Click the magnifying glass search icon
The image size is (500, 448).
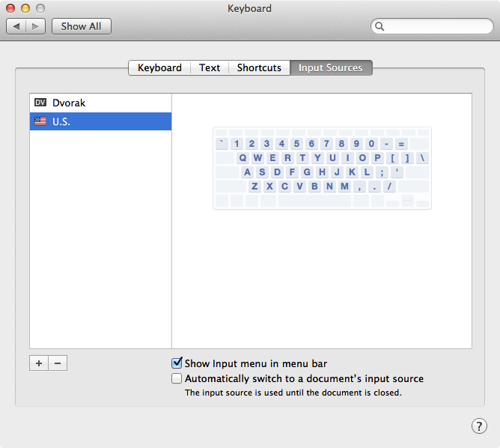tap(379, 26)
